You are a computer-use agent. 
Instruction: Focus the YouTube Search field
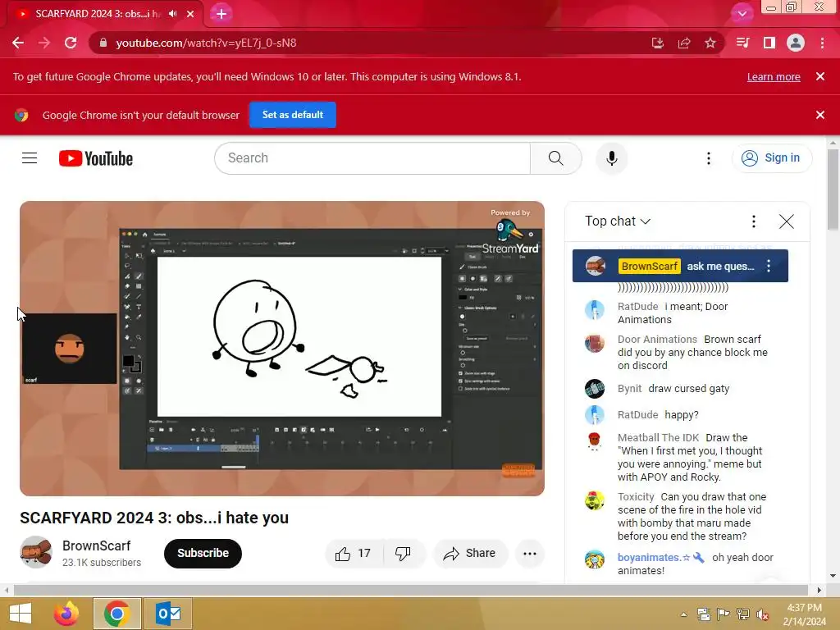(372, 158)
